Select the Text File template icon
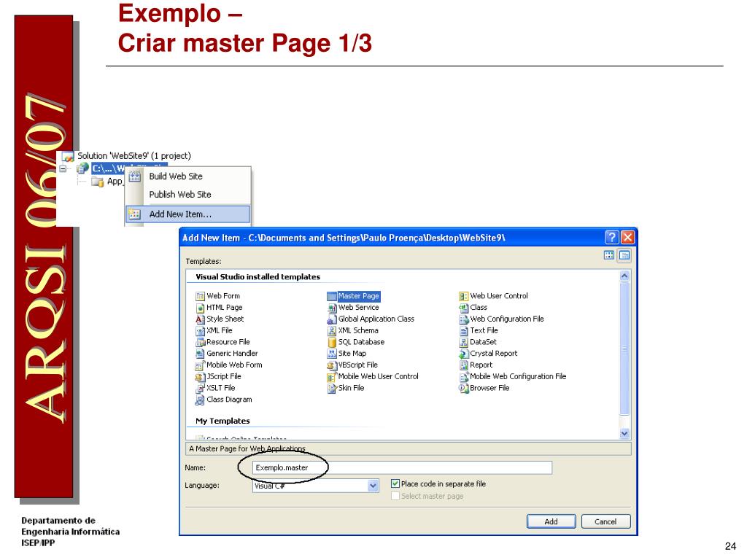This screenshot has width=747, height=560. point(463,330)
